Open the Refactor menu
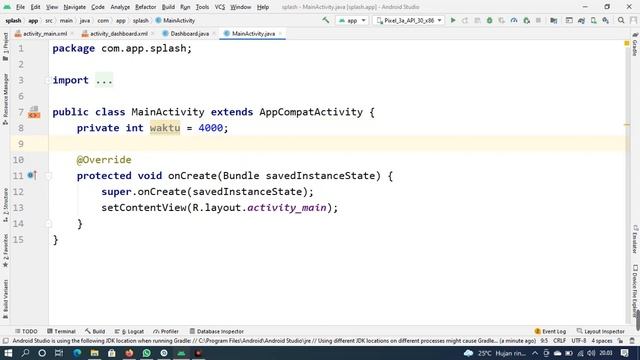The height and width of the screenshot is (360, 640). pyautogui.click(x=146, y=7)
